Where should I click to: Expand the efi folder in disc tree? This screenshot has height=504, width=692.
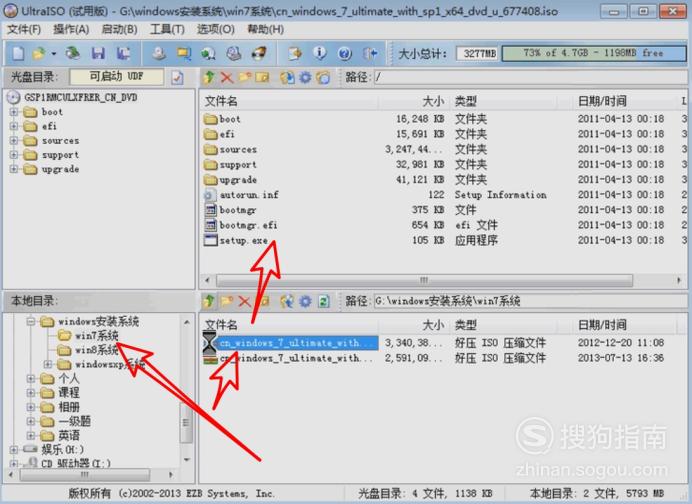[x=14, y=126]
